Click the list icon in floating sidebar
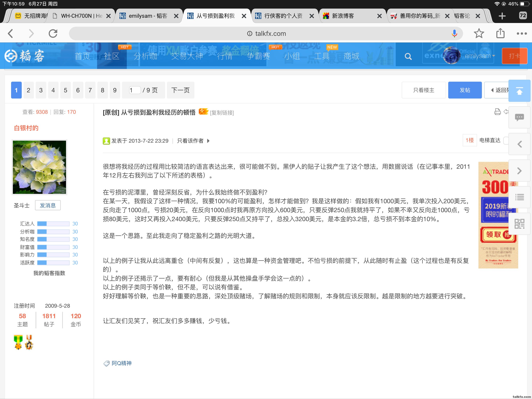The width and height of the screenshot is (532, 399). pyautogui.click(x=519, y=197)
